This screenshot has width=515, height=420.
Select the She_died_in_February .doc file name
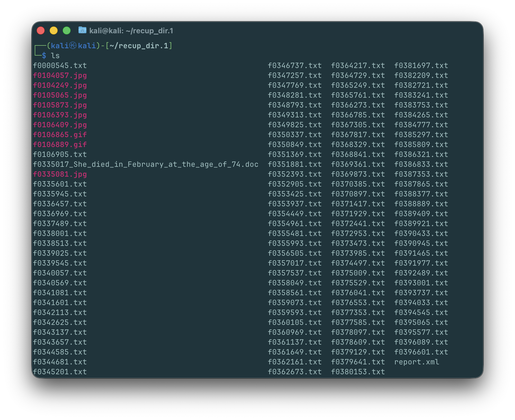(x=145, y=164)
